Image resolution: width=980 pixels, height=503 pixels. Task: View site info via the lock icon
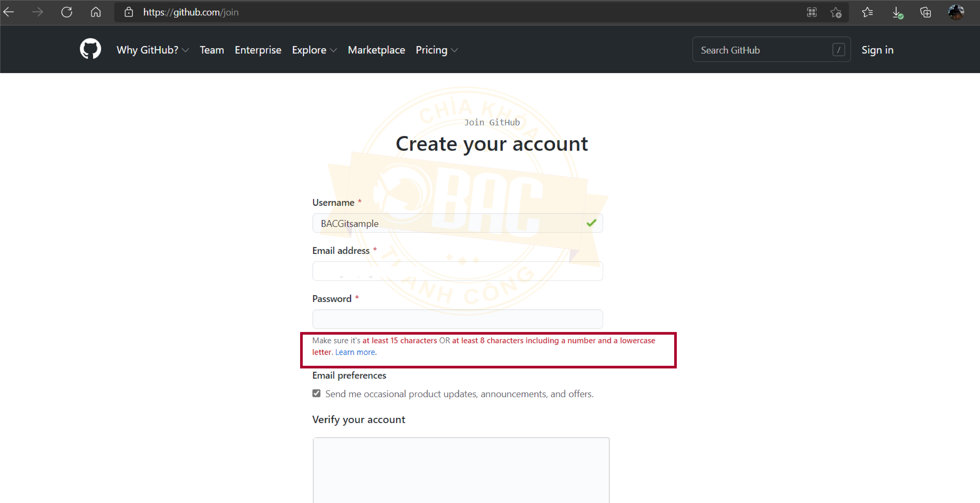(129, 12)
